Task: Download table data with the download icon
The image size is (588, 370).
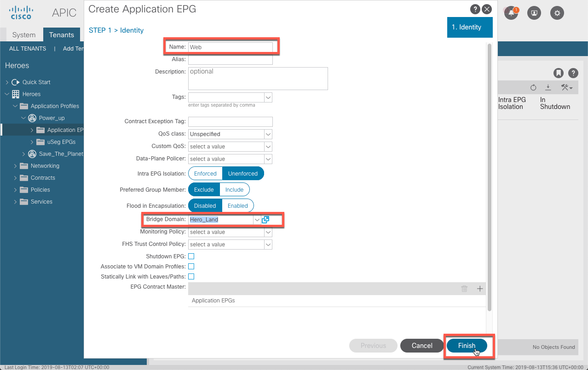Action: pos(547,87)
